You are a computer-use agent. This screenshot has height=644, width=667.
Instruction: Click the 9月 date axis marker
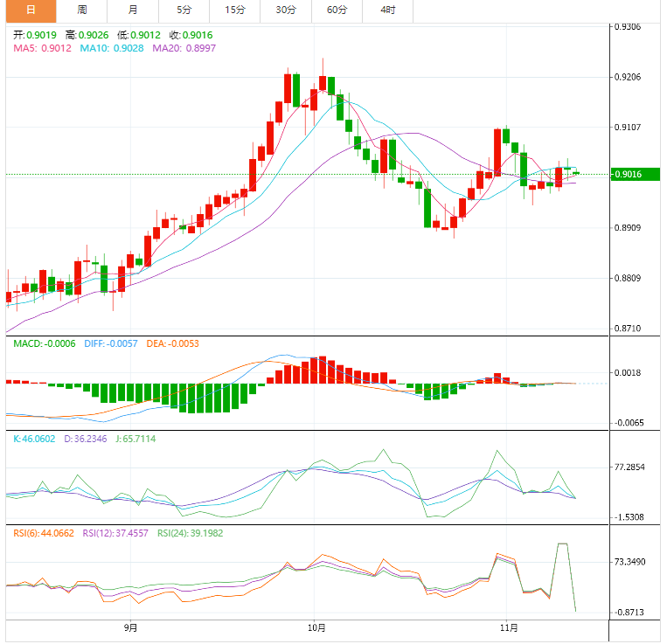point(130,627)
